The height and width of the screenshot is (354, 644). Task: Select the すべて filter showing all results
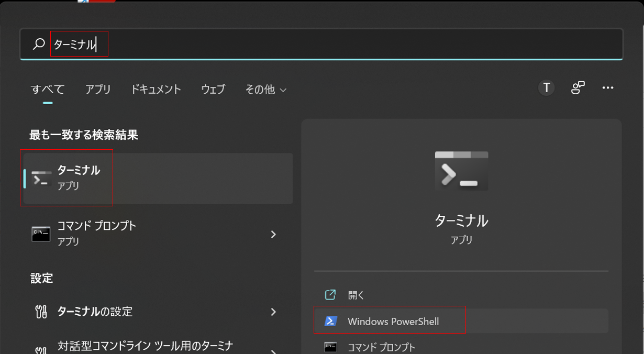[47, 90]
